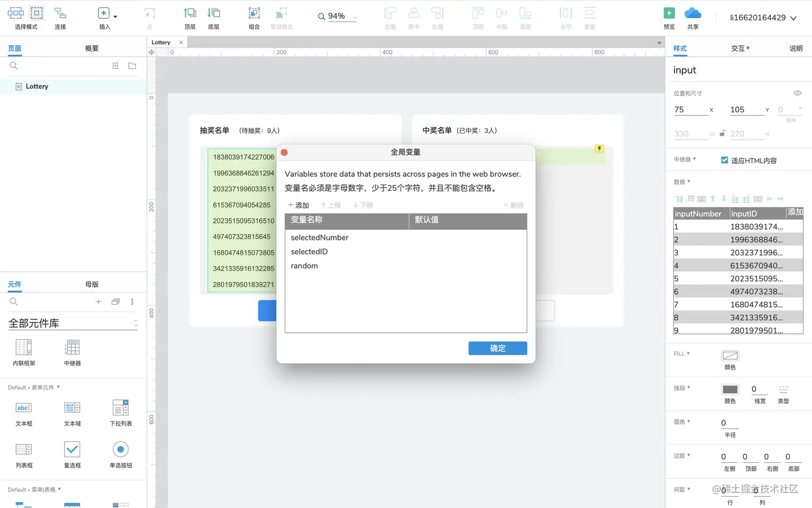The image size is (812, 508).
Task: Select the 样式 style tab
Action: 680,48
